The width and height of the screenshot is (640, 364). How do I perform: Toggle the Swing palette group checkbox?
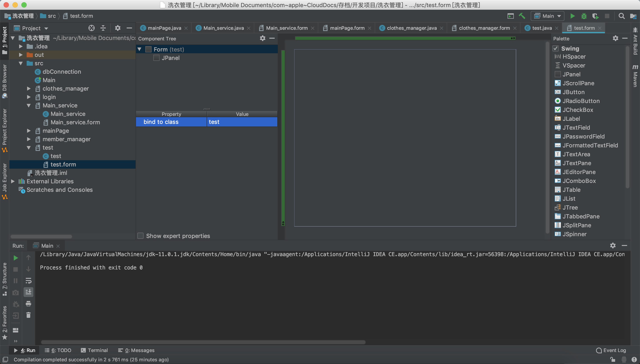pyautogui.click(x=556, y=48)
